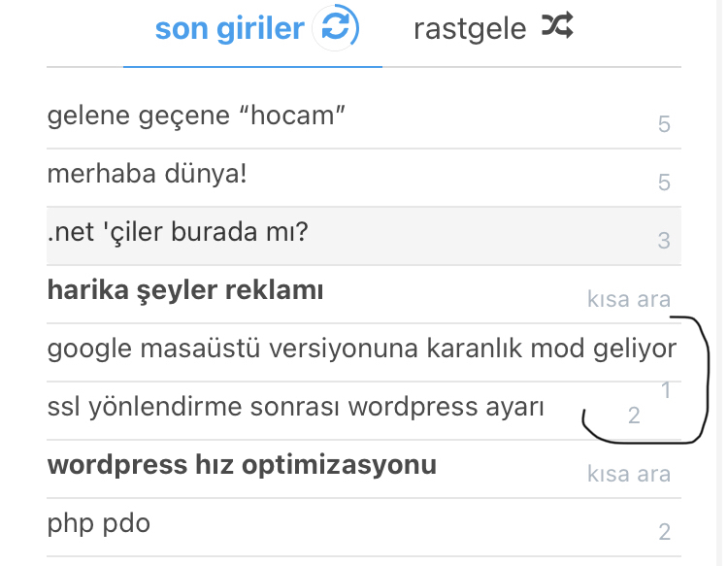Open the merhaba dünya! topic

click(x=147, y=174)
